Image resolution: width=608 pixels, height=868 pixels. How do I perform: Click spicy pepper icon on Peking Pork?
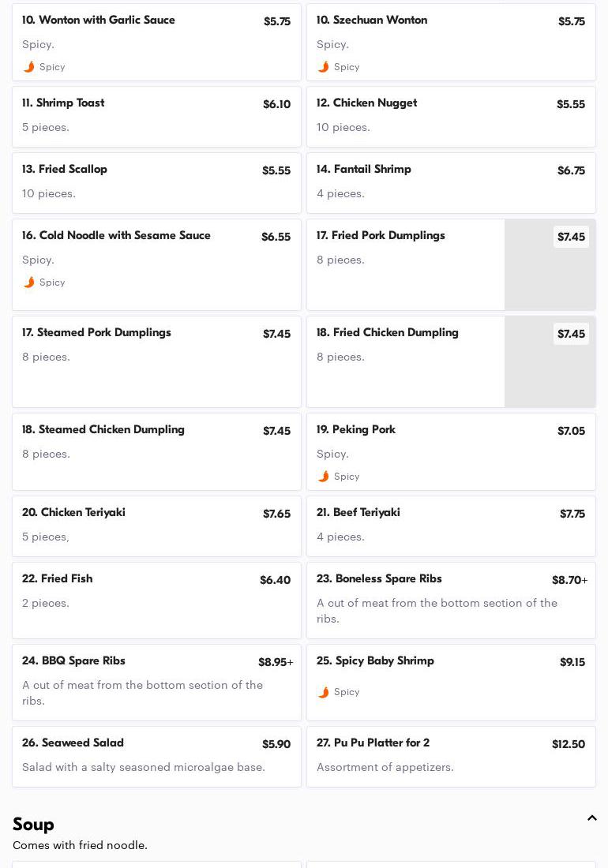[324, 477]
